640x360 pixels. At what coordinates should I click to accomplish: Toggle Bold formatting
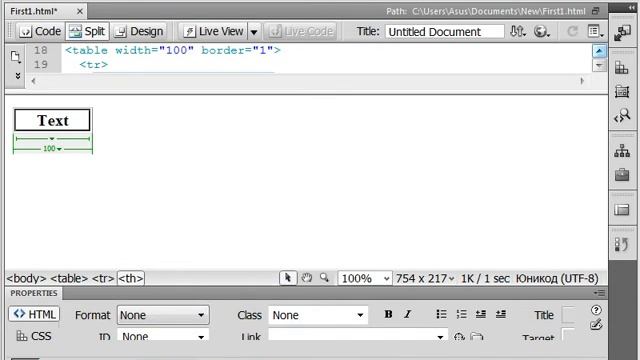(388, 314)
